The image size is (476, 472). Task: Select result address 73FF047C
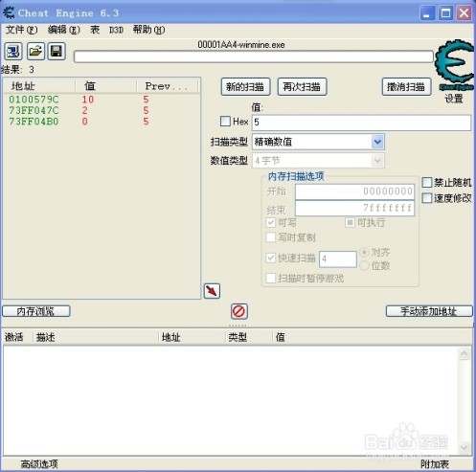point(34,110)
